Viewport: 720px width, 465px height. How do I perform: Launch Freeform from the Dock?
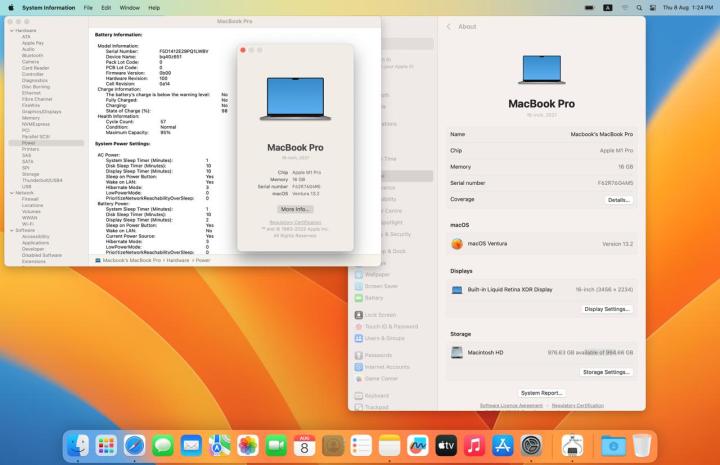click(418, 445)
